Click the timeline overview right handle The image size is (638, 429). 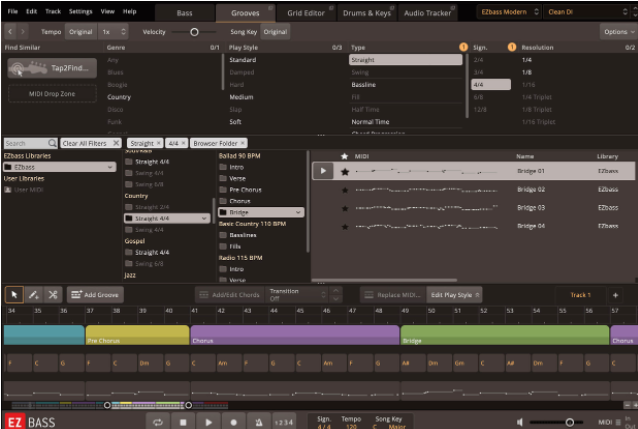[x=188, y=405]
